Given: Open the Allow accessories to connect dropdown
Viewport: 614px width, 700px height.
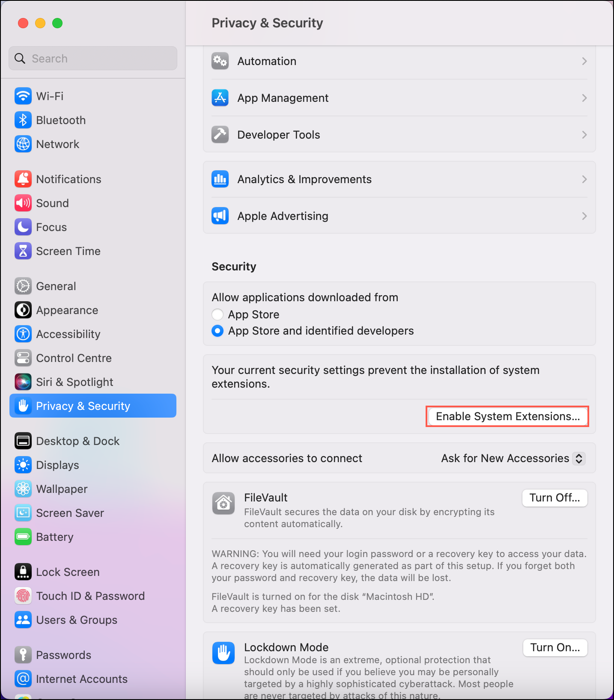Looking at the screenshot, I should click(513, 458).
